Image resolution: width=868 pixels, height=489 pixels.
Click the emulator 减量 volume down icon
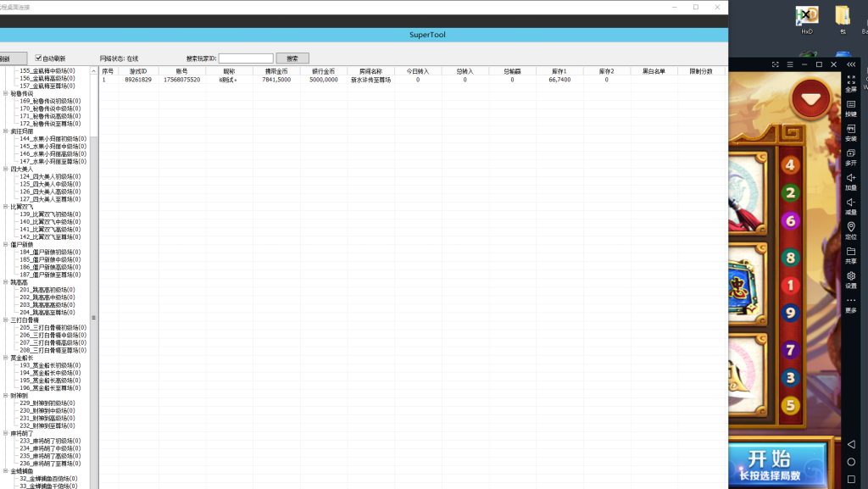tap(851, 202)
